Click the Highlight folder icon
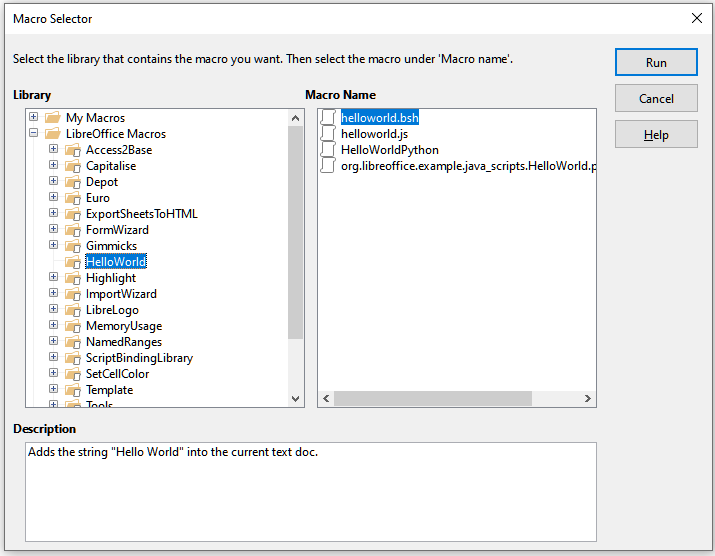The width and height of the screenshot is (715, 556). coord(73,278)
